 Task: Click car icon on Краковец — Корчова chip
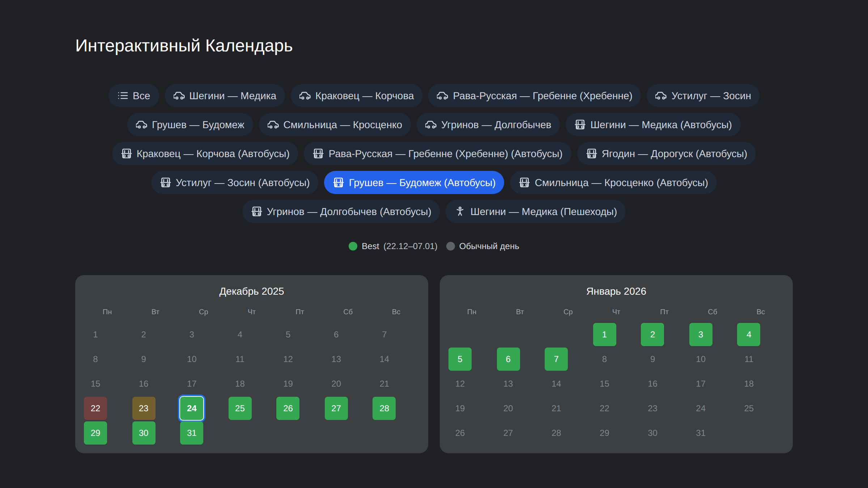[305, 96]
